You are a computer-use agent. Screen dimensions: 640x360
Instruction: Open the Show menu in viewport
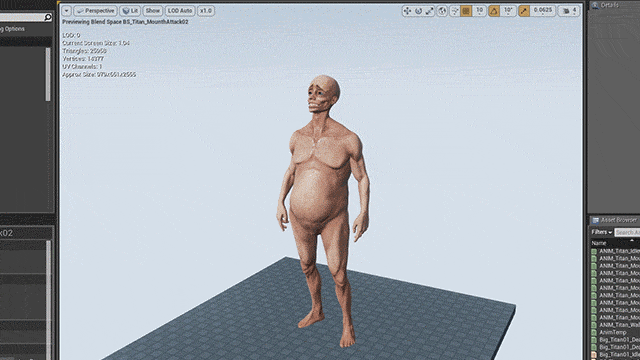(153, 11)
